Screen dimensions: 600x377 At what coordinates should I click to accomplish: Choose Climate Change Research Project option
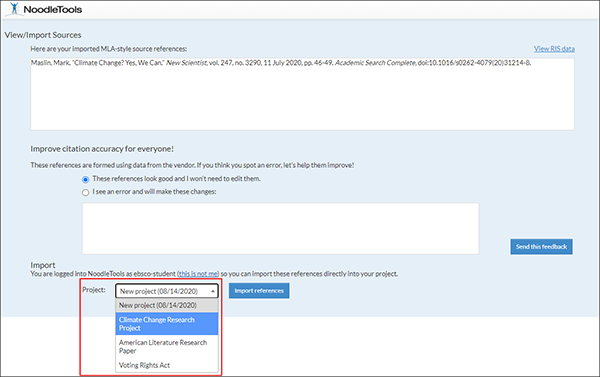pyautogui.click(x=167, y=324)
